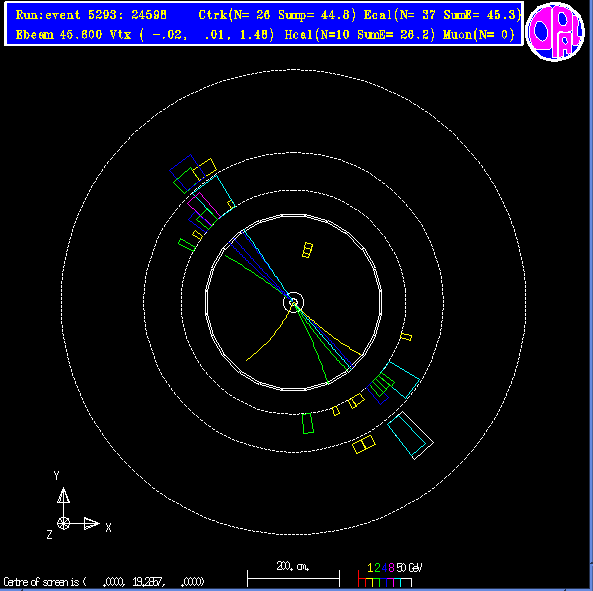Select the large cyan calorimeter block at lower right
The height and width of the screenshot is (591, 593).
pos(410,435)
